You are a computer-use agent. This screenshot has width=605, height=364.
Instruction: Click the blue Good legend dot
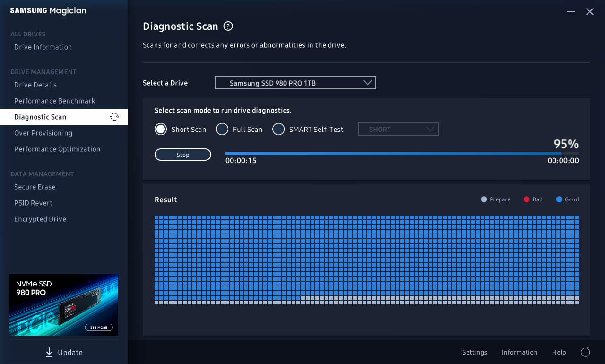(x=559, y=199)
